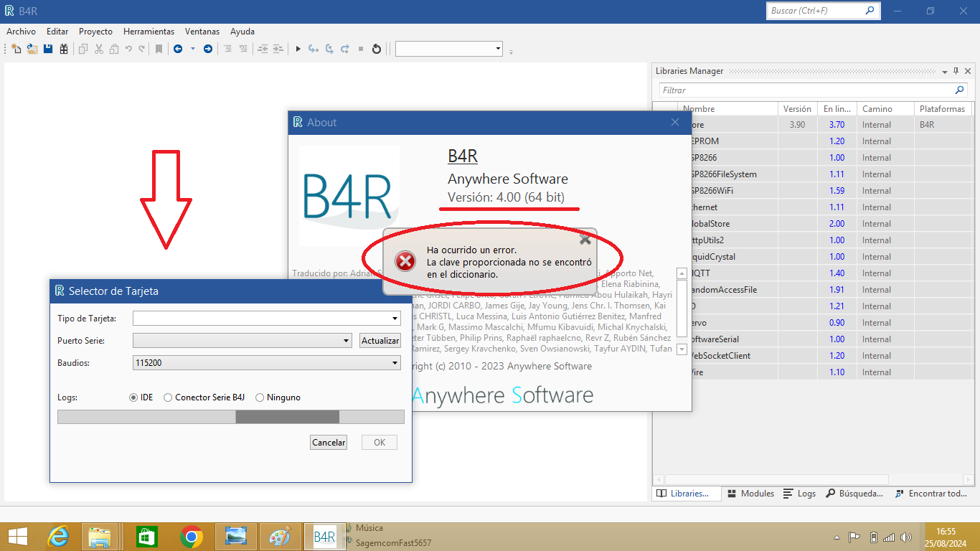The width and height of the screenshot is (980, 551).
Task: Click Cancelar in Selector de Tarjeta
Action: 329,443
